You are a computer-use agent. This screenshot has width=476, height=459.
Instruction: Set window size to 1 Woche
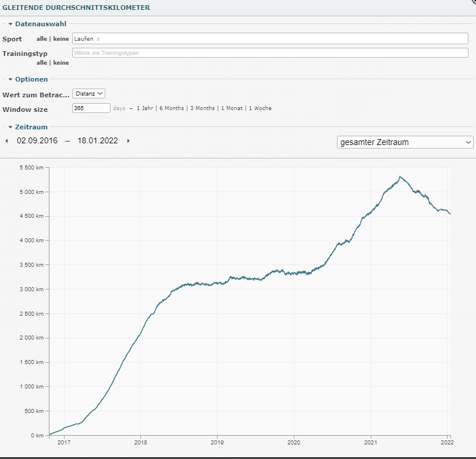260,108
